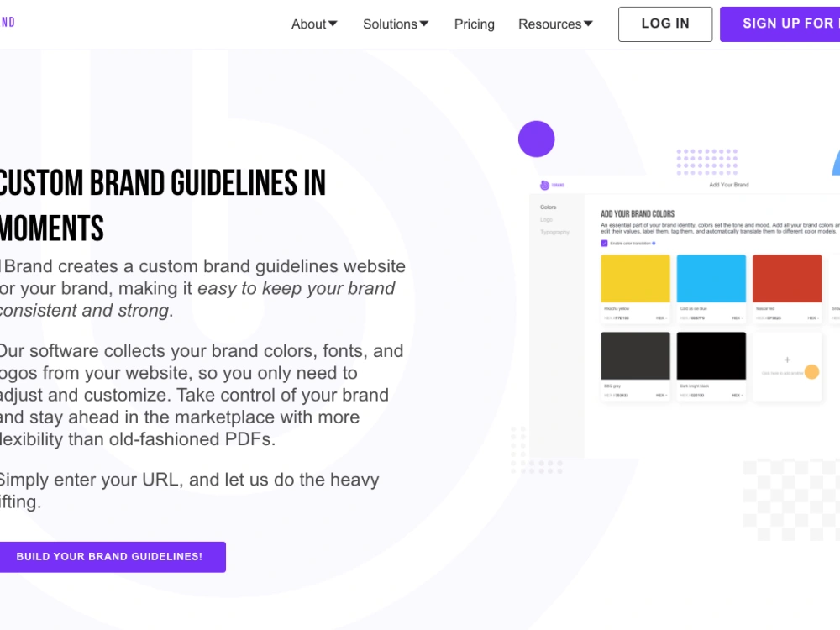Open the HEX dropdown under Nascar red
The width and height of the screenshot is (840, 630).
click(814, 318)
